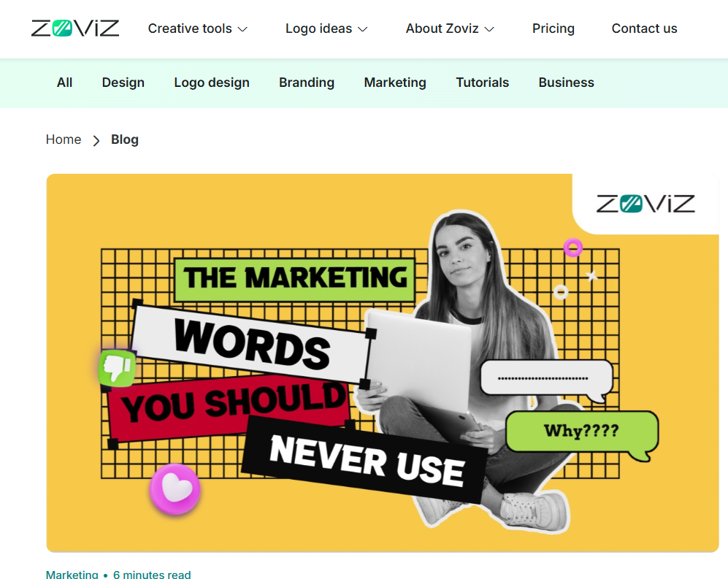Expand the Logo ideas dropdown chevron
Image resolution: width=728 pixels, height=579 pixels.
(363, 29)
